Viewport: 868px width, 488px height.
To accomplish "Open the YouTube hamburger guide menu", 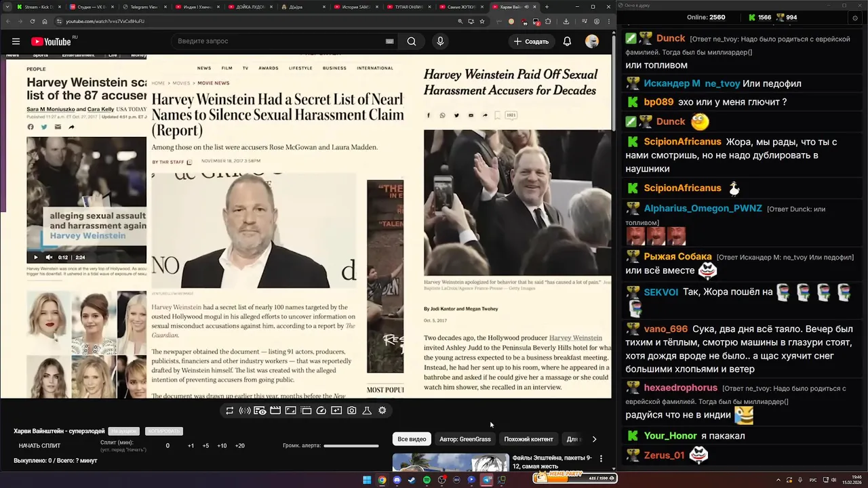I will 16,41.
